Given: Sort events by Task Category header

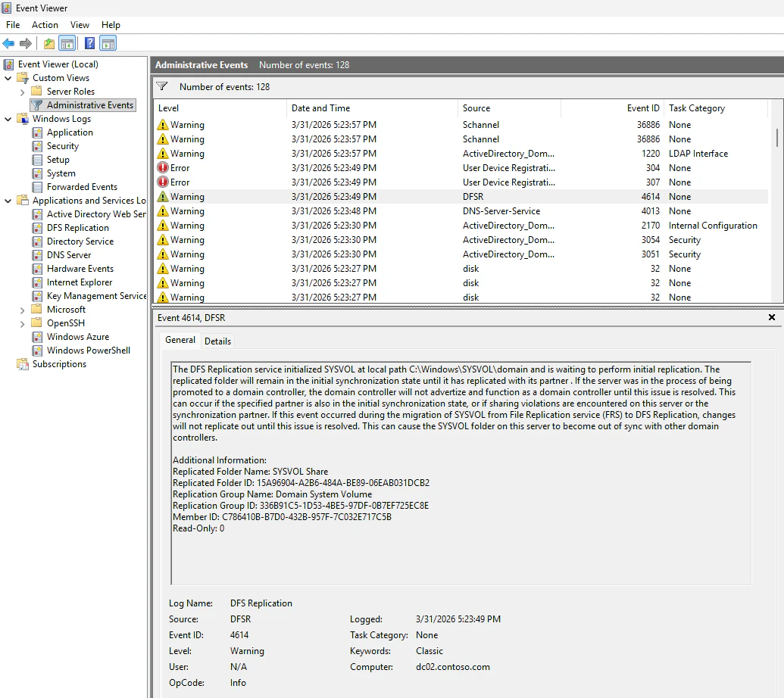Looking at the screenshot, I should [x=716, y=108].
